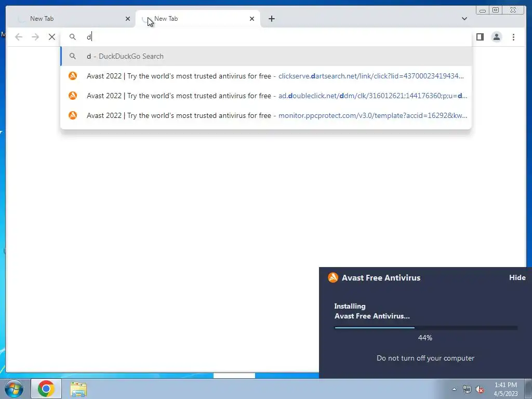
Task: Click the search magnifier icon in the address bar
Action: click(73, 37)
